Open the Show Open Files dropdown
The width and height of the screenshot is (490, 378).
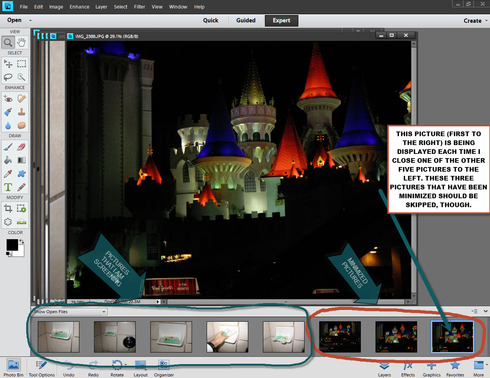coord(70,312)
